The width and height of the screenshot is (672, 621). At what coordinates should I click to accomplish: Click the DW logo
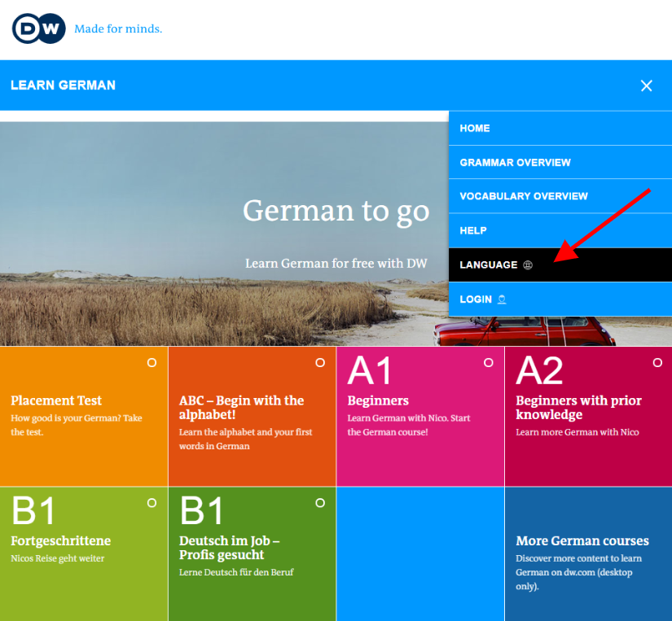[x=38, y=29]
